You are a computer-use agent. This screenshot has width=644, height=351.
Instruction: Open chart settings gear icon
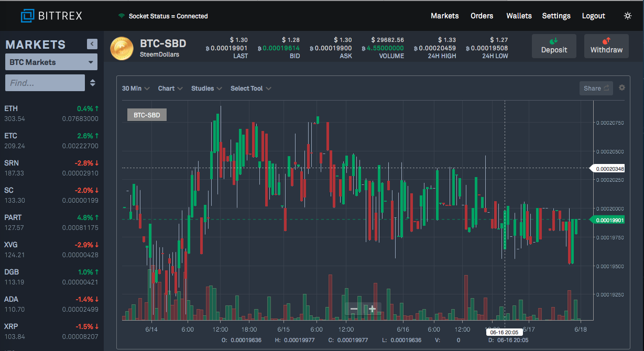click(x=622, y=87)
